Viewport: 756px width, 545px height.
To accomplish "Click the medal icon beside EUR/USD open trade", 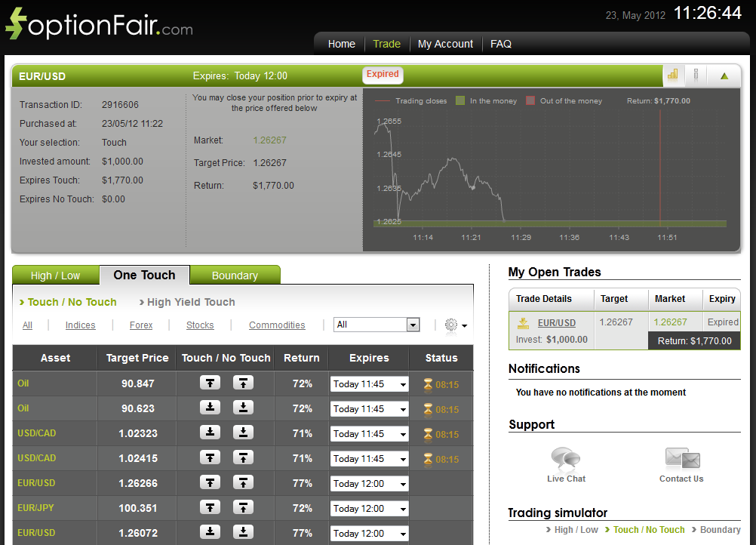I will click(x=522, y=322).
